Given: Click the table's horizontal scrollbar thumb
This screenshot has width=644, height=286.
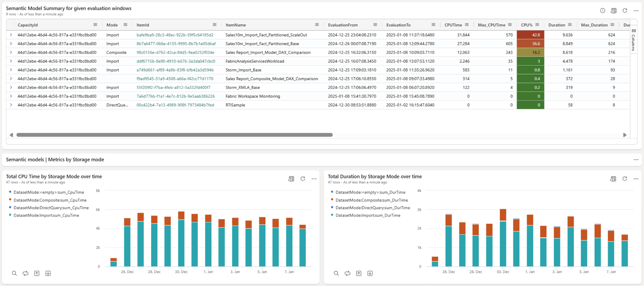Looking at the screenshot, I should point(174,135).
